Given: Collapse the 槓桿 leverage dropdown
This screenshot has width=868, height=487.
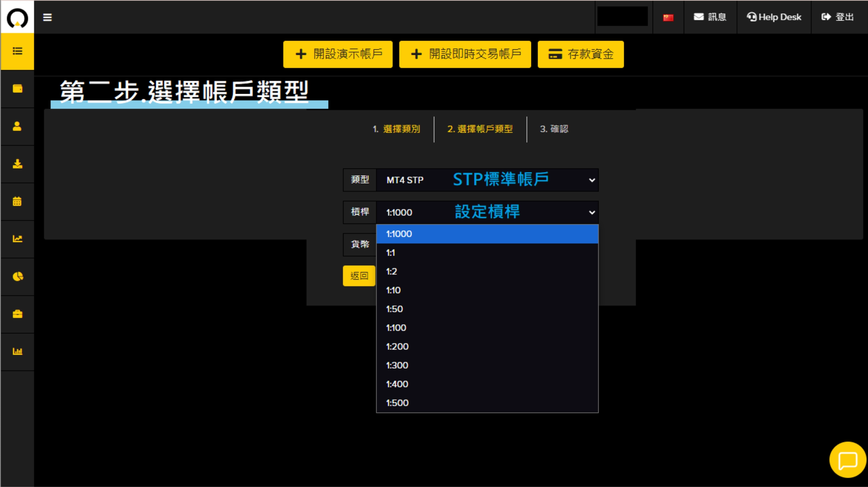Looking at the screenshot, I should [x=487, y=212].
